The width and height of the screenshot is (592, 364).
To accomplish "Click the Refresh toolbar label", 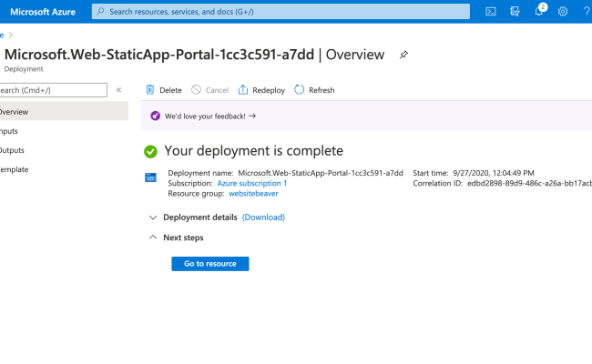I will coord(322,90).
